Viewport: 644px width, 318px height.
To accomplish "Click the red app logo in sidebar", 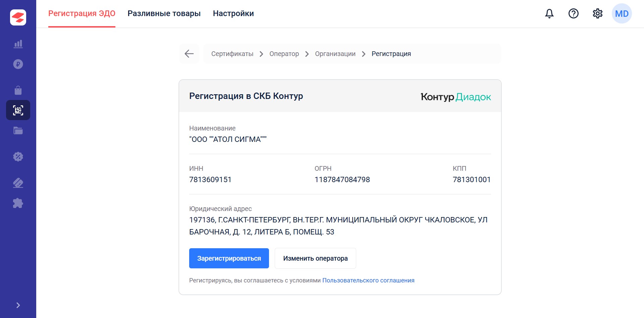I will click(x=18, y=17).
